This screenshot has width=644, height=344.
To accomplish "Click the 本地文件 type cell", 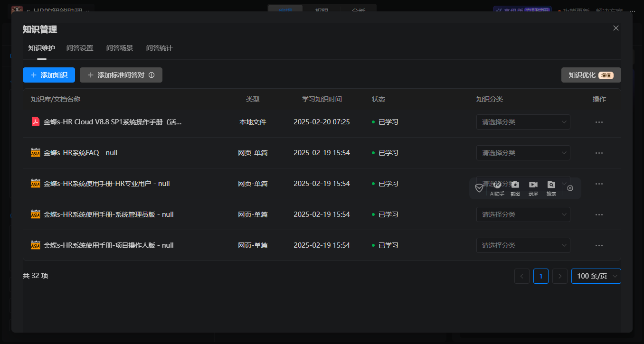I will pyautogui.click(x=253, y=122).
